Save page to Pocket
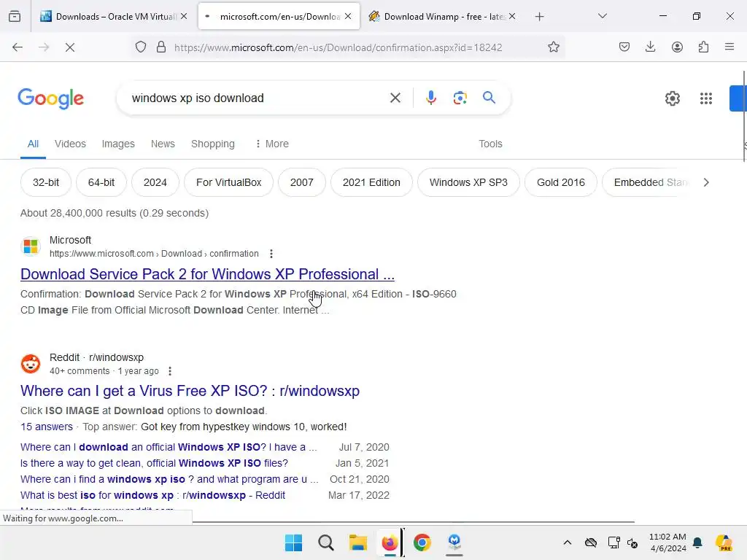This screenshot has width=747, height=560. 624,47
